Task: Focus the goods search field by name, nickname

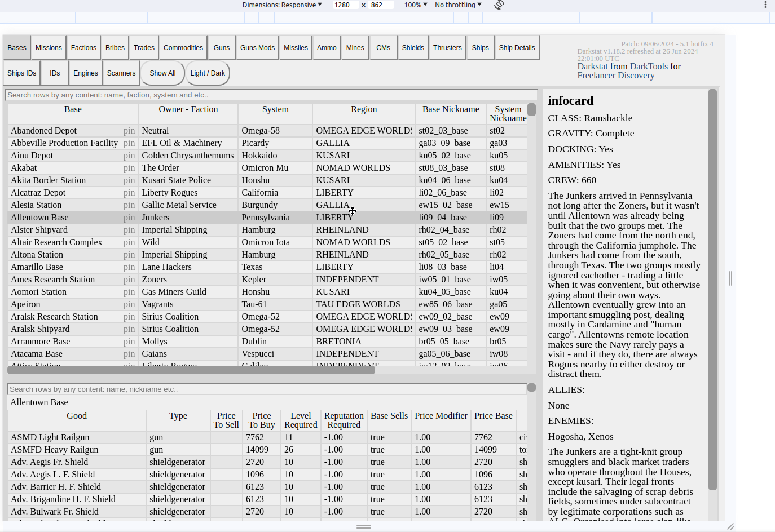Action: click(267, 389)
